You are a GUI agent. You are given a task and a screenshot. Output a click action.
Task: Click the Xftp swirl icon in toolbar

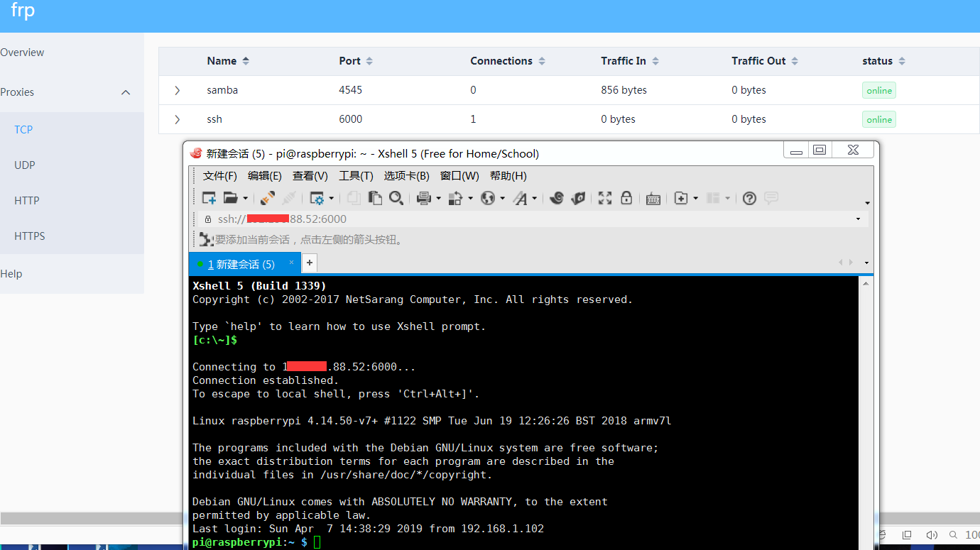click(x=557, y=198)
